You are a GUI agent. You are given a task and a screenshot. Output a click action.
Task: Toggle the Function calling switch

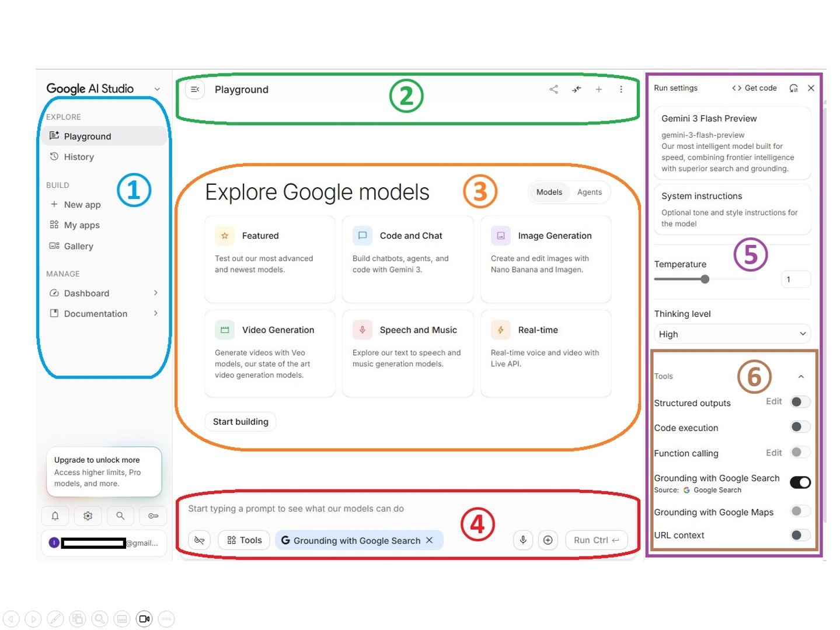(x=800, y=452)
